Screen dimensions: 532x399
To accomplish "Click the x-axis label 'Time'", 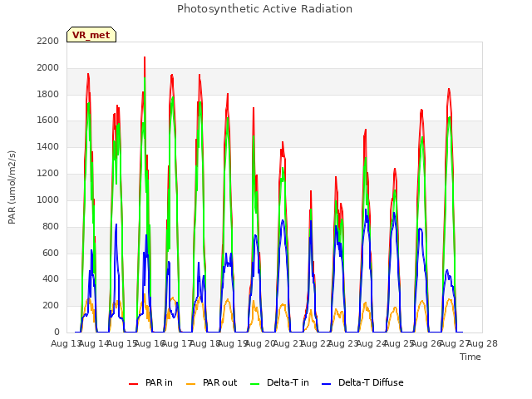I will tap(470, 357).
